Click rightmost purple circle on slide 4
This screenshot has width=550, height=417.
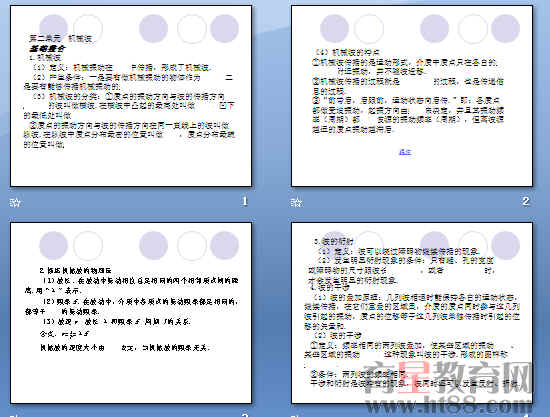point(505,246)
